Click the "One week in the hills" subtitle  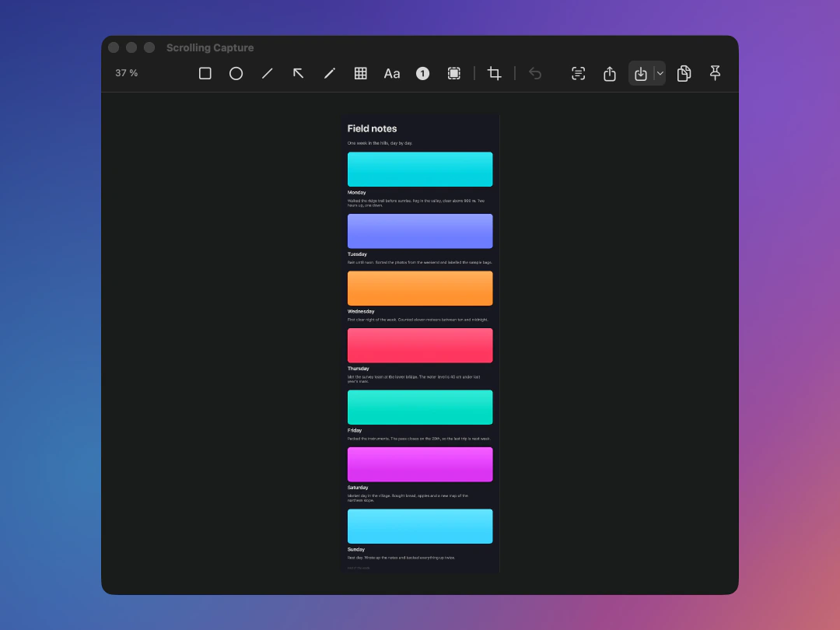(x=380, y=143)
